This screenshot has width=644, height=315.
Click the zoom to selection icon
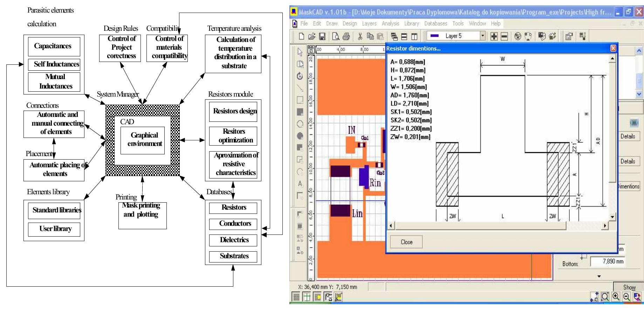[605, 297]
